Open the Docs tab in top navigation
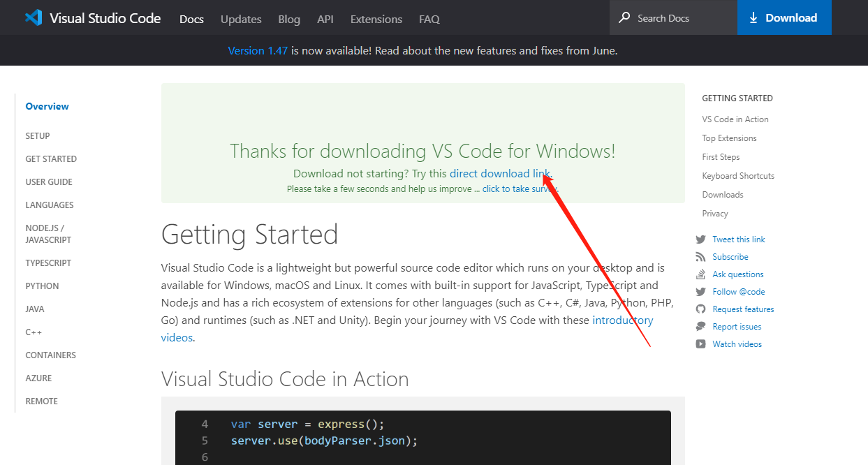This screenshot has width=868, height=465. 191,19
